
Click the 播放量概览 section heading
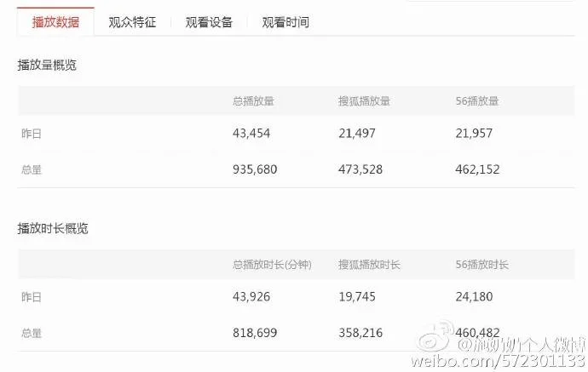pos(47,65)
